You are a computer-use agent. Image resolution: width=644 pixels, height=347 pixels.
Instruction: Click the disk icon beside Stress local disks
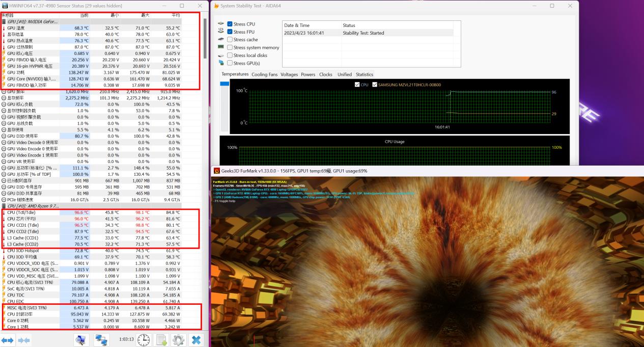click(x=221, y=55)
